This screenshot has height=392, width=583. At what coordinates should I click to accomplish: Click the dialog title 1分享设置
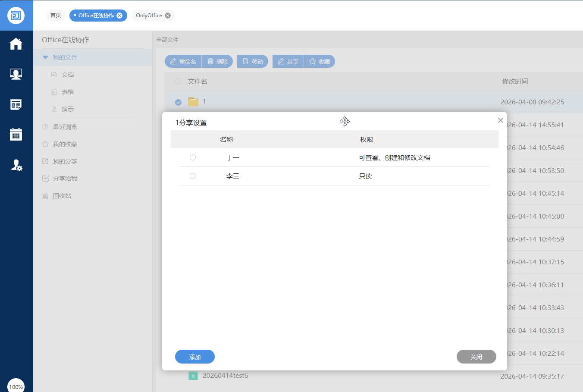click(191, 122)
